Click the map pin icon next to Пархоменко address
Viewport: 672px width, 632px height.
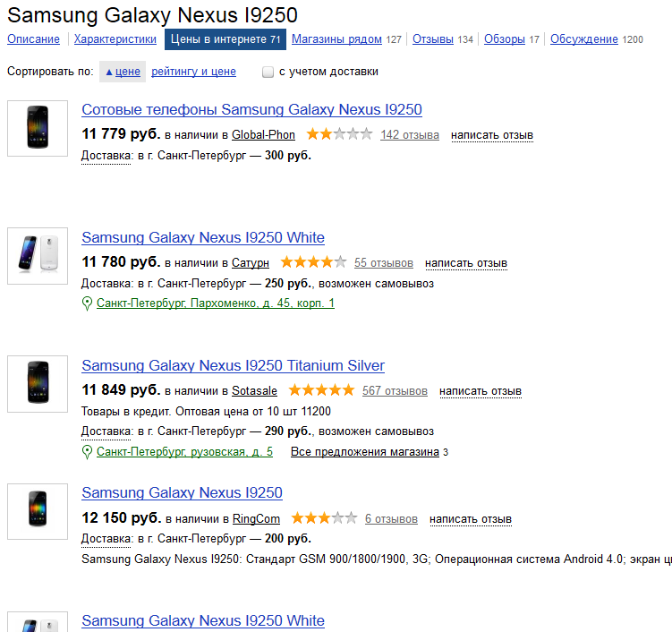click(x=87, y=303)
